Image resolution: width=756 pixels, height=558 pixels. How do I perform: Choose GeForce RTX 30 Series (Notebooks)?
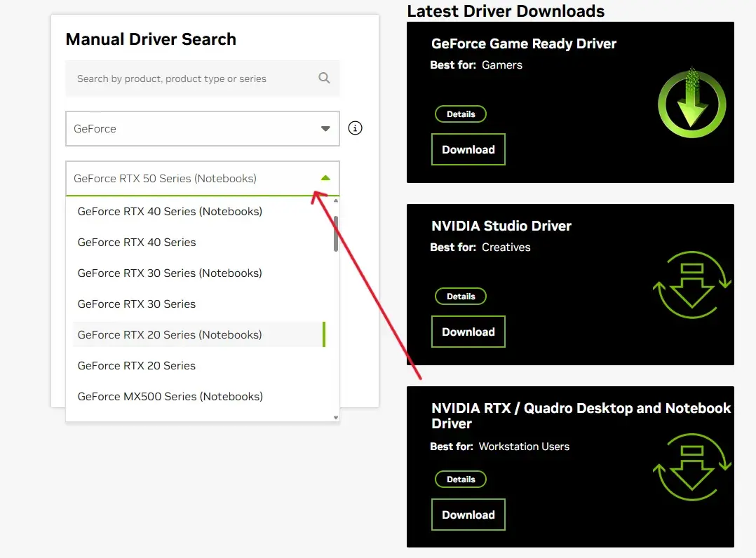pos(170,273)
